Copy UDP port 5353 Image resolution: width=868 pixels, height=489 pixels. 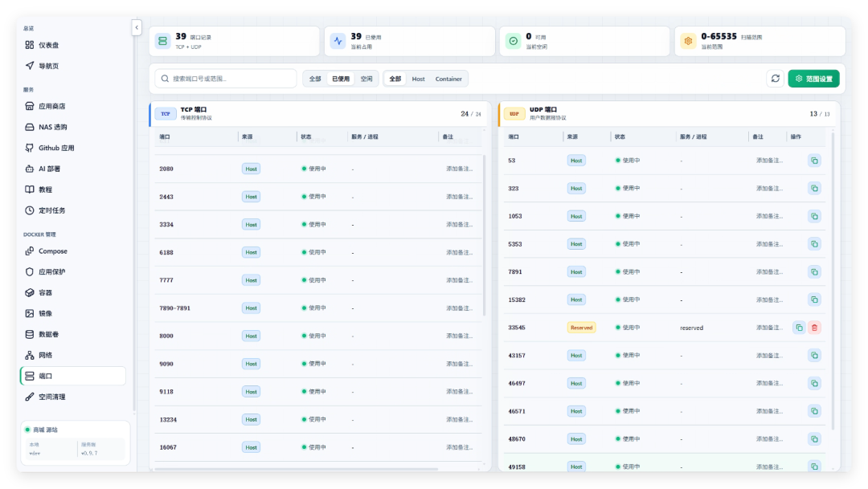click(814, 244)
